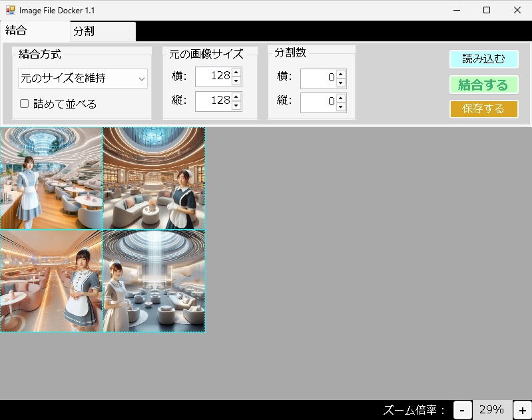
Task: Increase 分割数 縦 value
Action: click(341, 99)
